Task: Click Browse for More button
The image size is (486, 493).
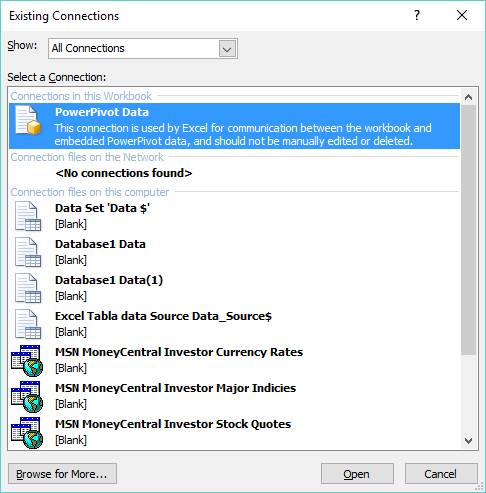Action: click(x=62, y=474)
